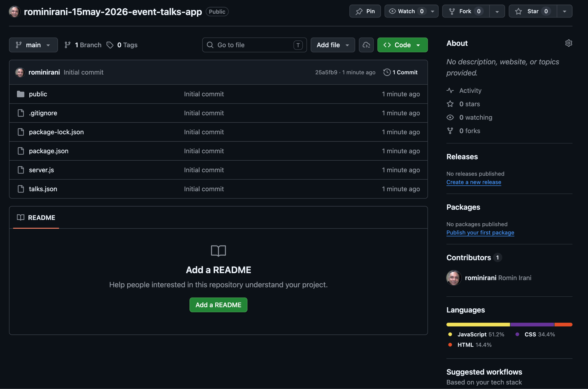588x389 pixels.
Task: Open the server.js file
Action: click(41, 170)
